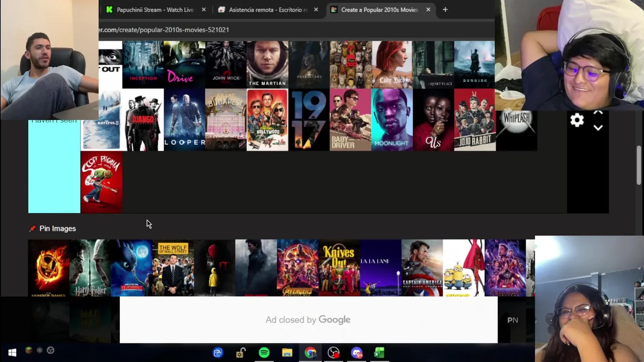Image resolution: width=644 pixels, height=362 pixels.
Task: Select the Scott Pilgrim poster
Action: (x=101, y=183)
